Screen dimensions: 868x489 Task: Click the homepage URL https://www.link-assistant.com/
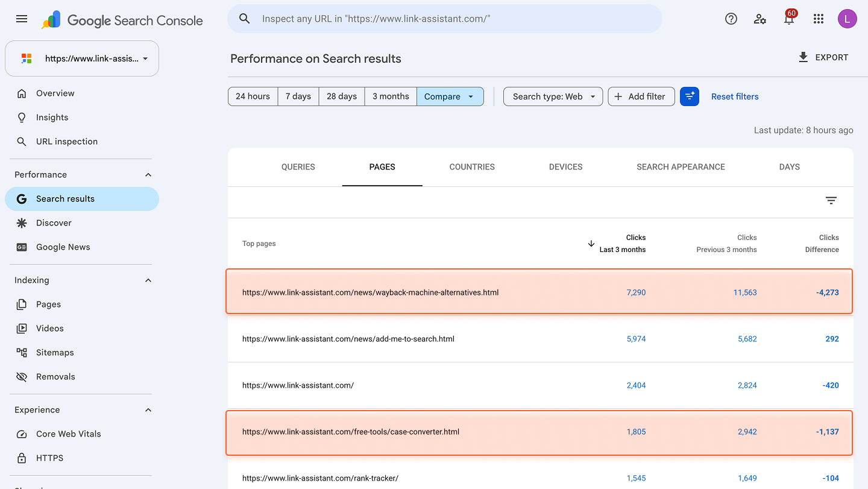(x=298, y=385)
